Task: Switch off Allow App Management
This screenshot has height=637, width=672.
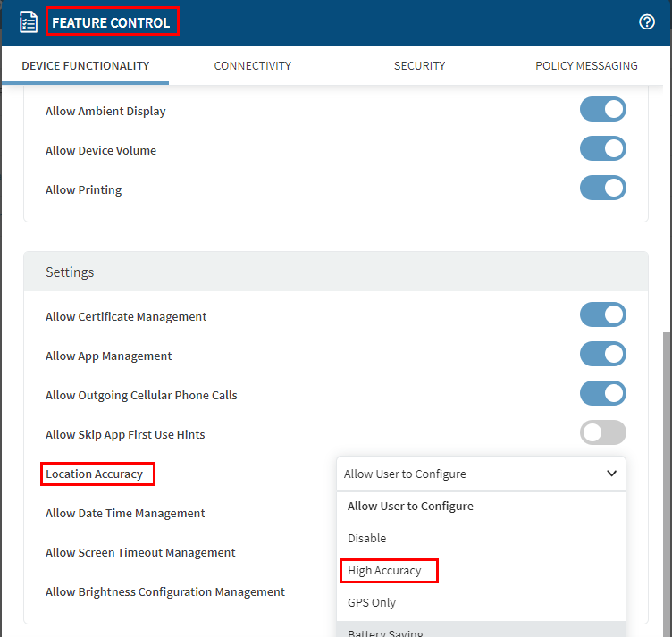Action: [x=602, y=355]
